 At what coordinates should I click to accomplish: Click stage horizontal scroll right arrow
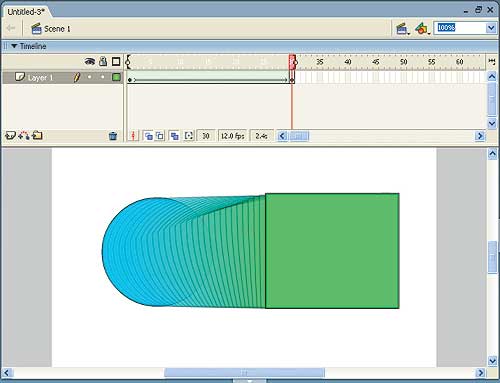click(x=480, y=373)
